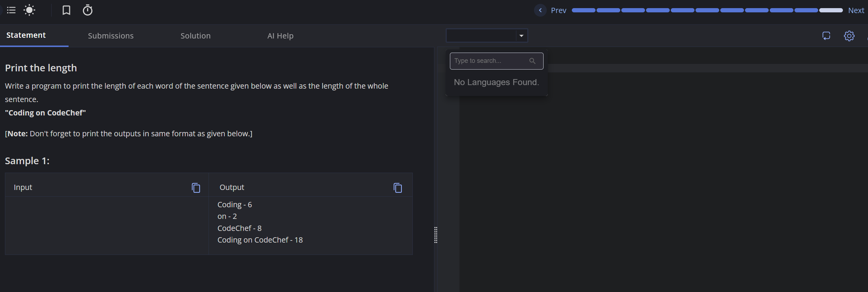This screenshot has height=292, width=868.
Task: Open the Solution tab
Action: click(x=195, y=36)
